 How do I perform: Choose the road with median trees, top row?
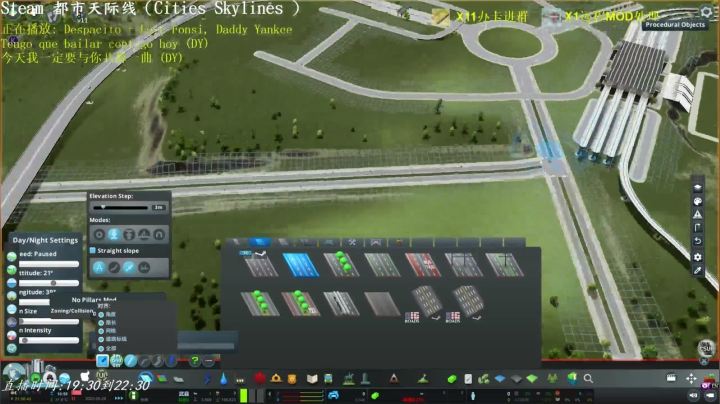pos(341,264)
